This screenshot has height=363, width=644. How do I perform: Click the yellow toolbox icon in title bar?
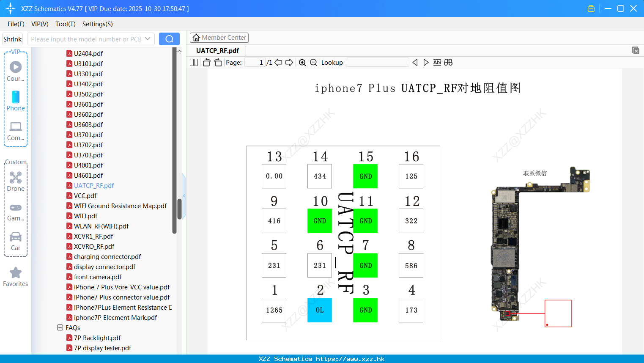click(x=591, y=8)
